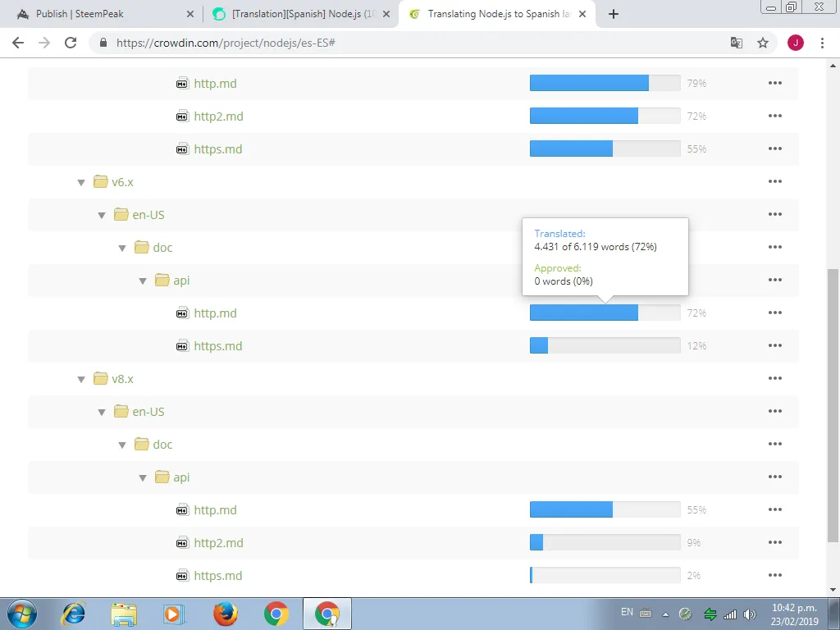Viewport: 840px width, 630px height.
Task: Launch Internet Explorer from the taskbar
Action: click(x=73, y=614)
